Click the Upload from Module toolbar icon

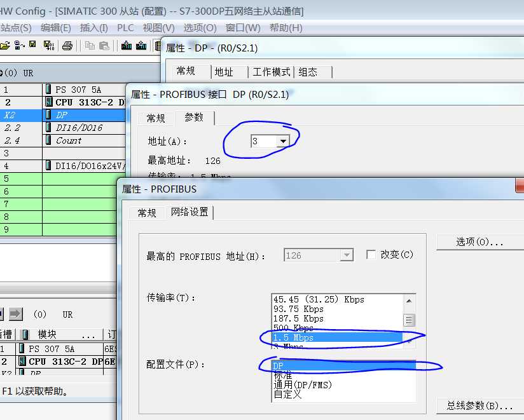[x=141, y=45]
